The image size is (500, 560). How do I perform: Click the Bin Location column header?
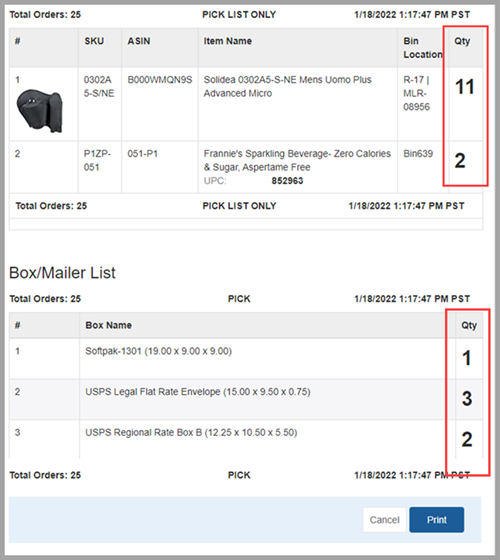pos(423,48)
